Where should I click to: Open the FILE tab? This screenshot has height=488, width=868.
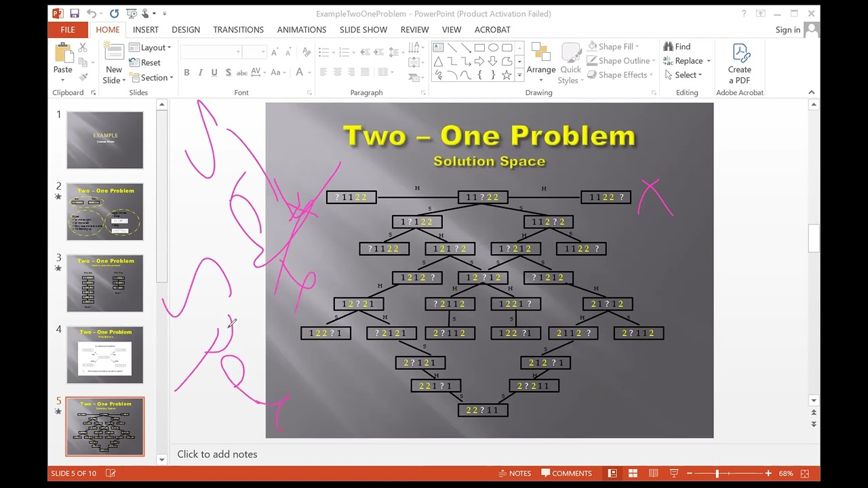coord(68,30)
